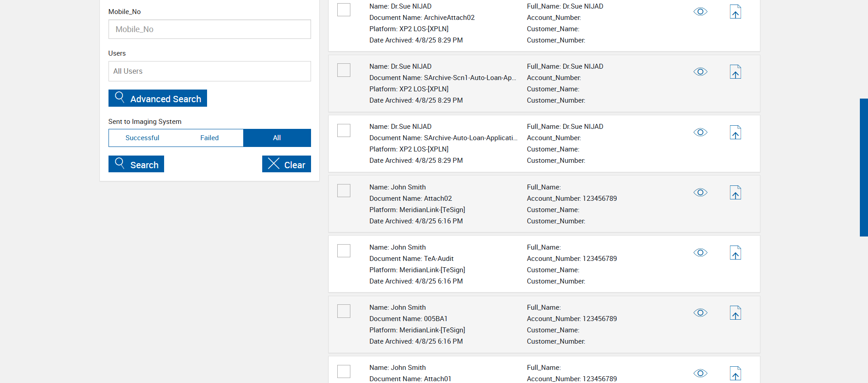The width and height of the screenshot is (868, 383).
Task: Switch filter to Failed
Action: (209, 138)
